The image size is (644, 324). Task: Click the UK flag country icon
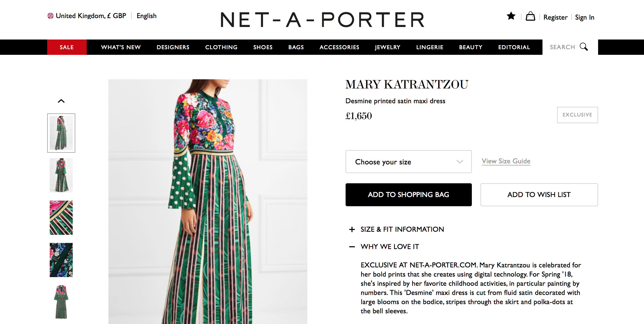tap(50, 16)
